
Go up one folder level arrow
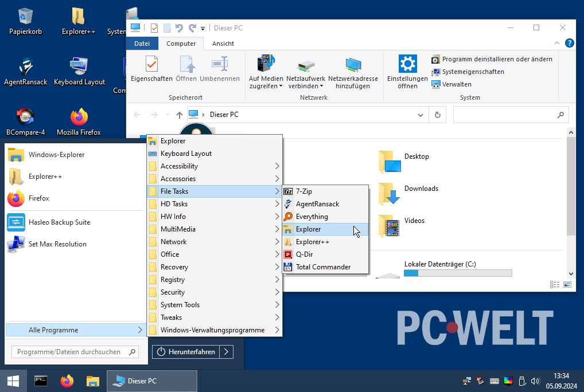click(x=179, y=115)
